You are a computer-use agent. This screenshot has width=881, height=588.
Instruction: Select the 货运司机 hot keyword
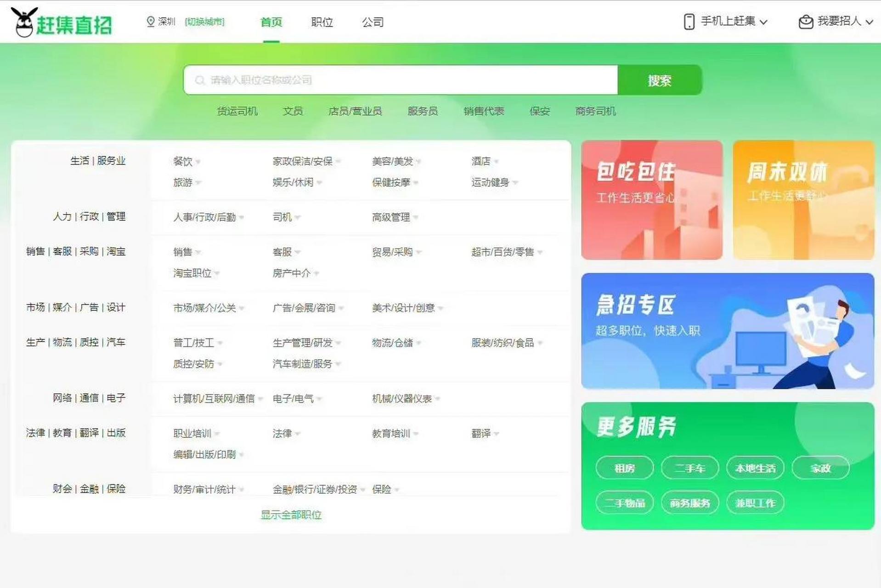(237, 111)
